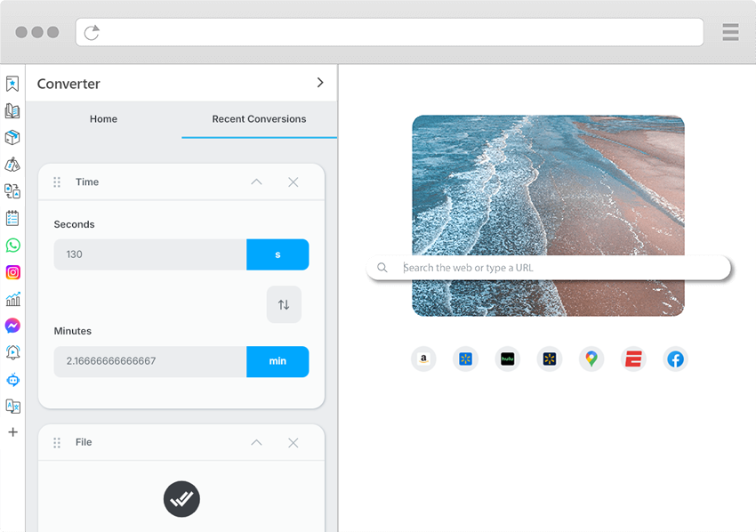This screenshot has height=532, width=756.
Task: Switch to the Home tab
Action: [x=103, y=118]
